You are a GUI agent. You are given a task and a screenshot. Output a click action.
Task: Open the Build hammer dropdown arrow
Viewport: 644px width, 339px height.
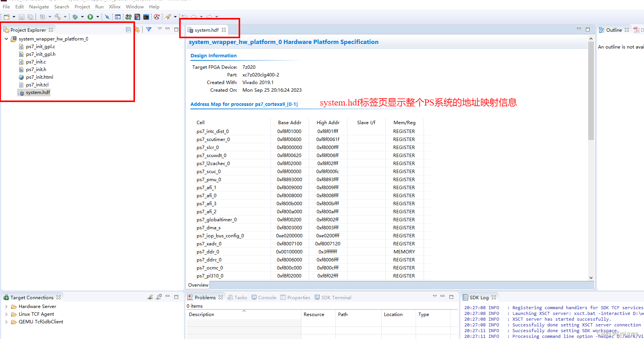[65, 17]
